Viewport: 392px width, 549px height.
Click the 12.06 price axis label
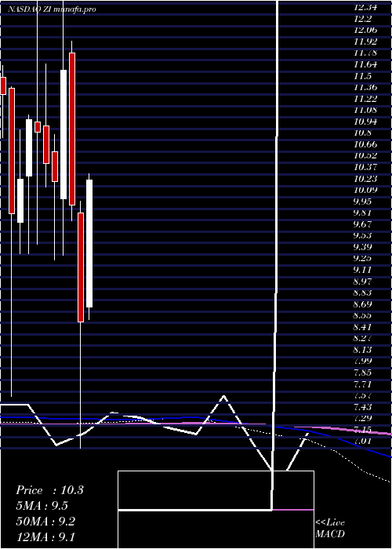pyautogui.click(x=365, y=31)
